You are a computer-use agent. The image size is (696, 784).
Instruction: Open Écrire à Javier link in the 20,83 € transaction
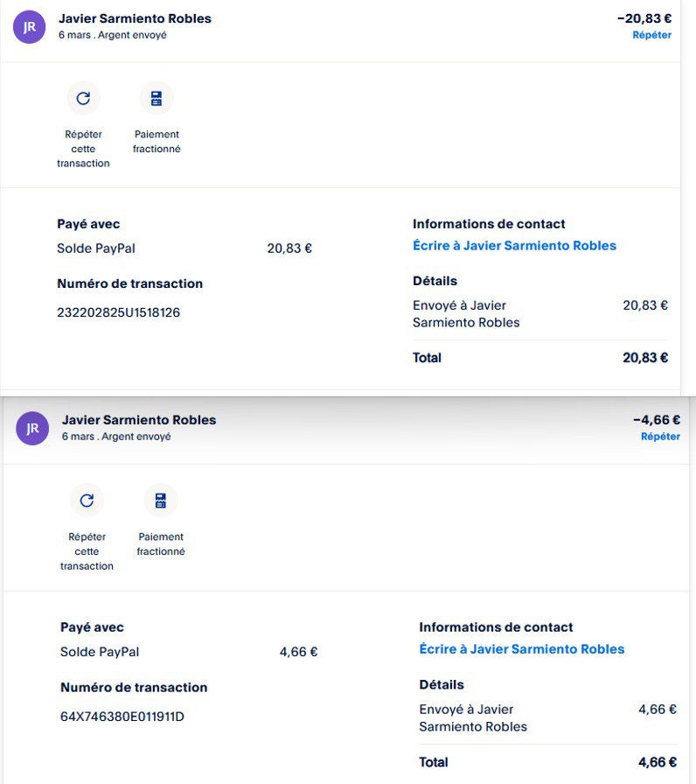(514, 246)
